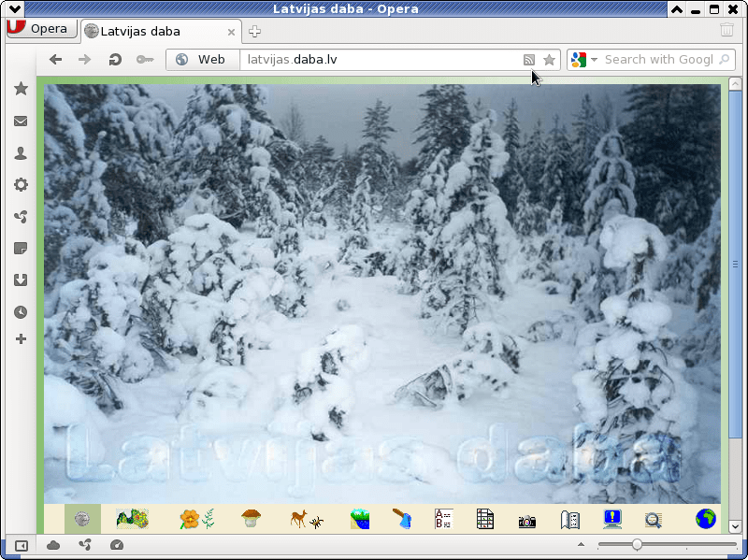Viewport: 748px width, 560px height.
Task: Go back to the previous page
Action: click(x=56, y=60)
